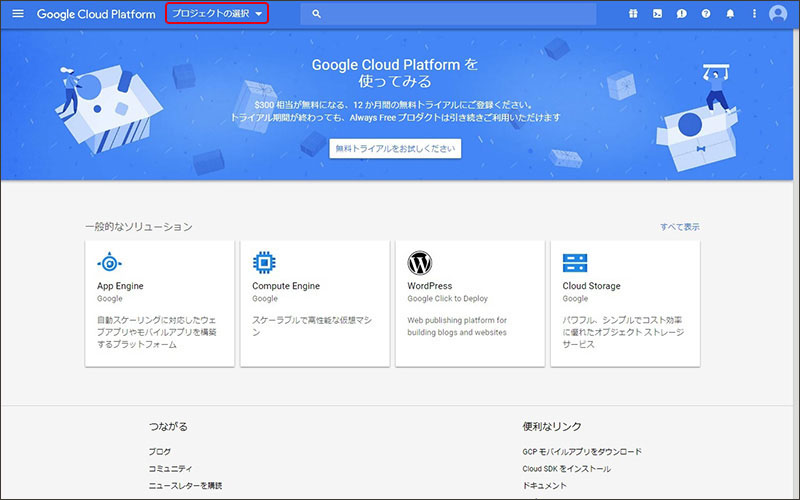Click the App Engine description text
The height and width of the screenshot is (500, 800).
coord(157,332)
